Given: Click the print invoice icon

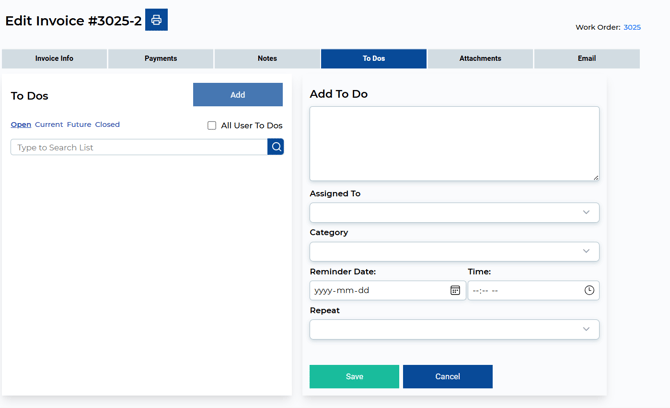Looking at the screenshot, I should click(x=156, y=20).
